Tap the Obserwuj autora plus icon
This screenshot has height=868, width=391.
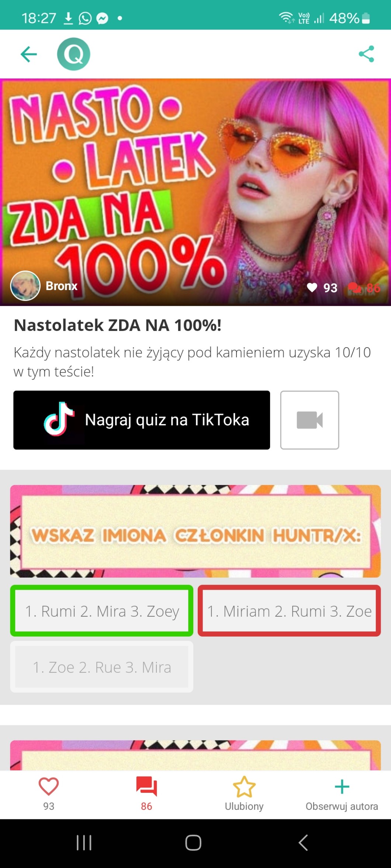342,787
